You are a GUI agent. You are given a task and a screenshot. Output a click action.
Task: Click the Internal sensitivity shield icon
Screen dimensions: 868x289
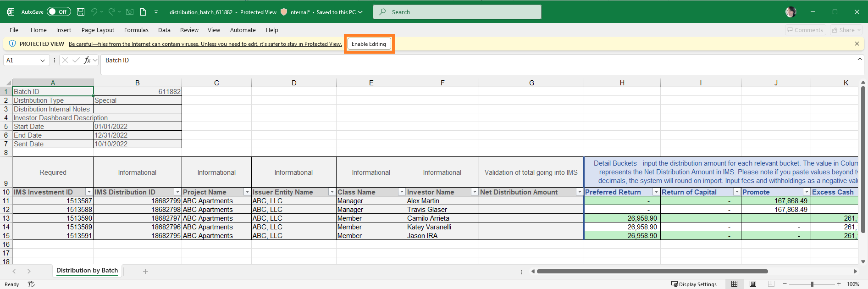tap(284, 12)
